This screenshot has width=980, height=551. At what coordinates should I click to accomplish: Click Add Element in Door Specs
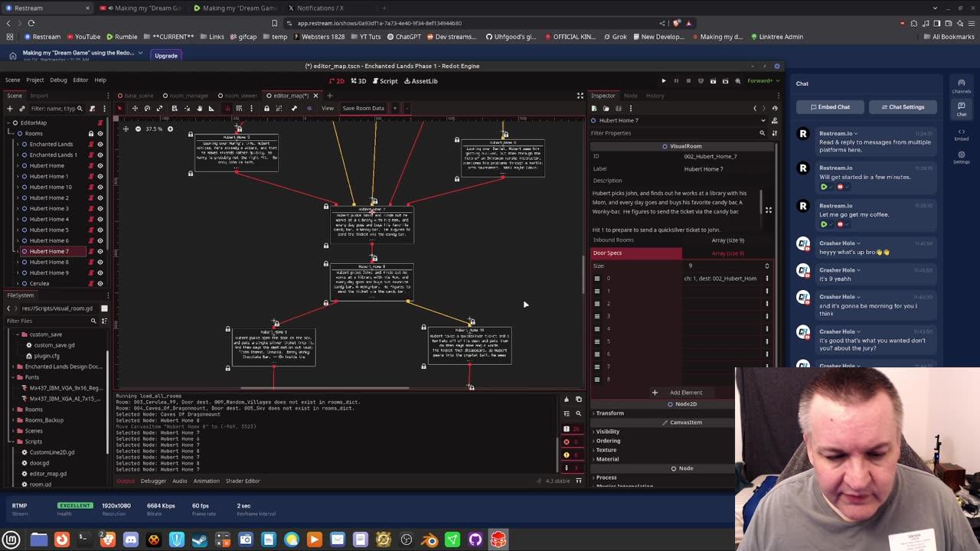click(x=681, y=393)
